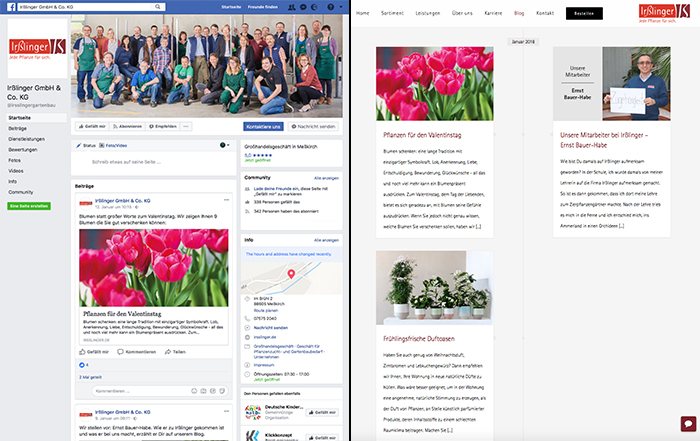700x441 pixels.
Task: Click the search magnifier in Facebook bar
Action: click(158, 7)
